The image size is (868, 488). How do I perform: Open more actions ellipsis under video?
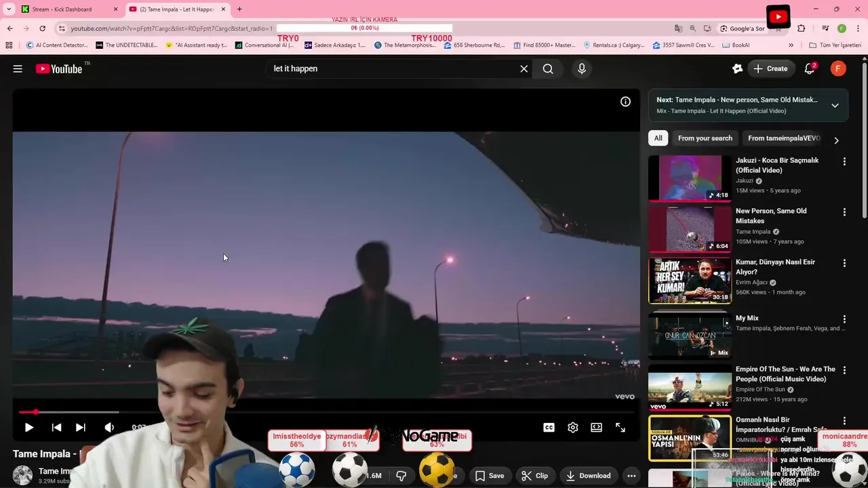coord(631,476)
